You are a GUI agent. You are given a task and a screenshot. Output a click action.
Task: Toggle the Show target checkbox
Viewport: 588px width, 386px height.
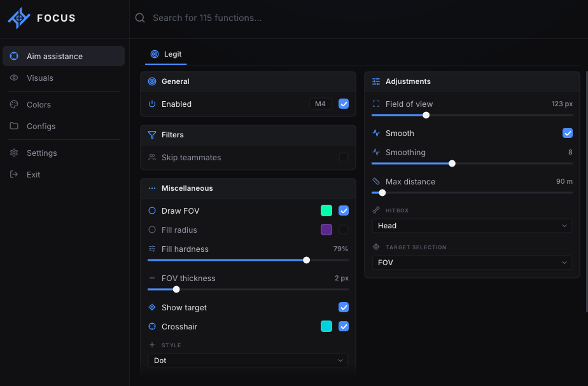click(344, 307)
